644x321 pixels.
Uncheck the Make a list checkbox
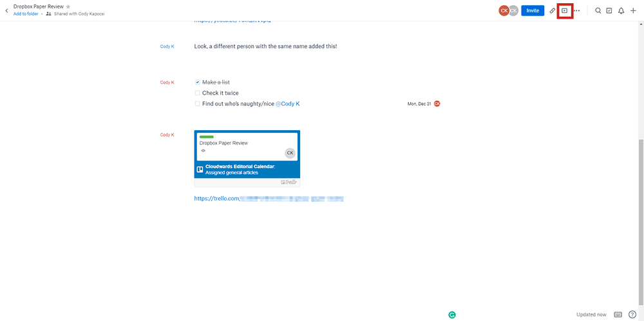coord(198,83)
